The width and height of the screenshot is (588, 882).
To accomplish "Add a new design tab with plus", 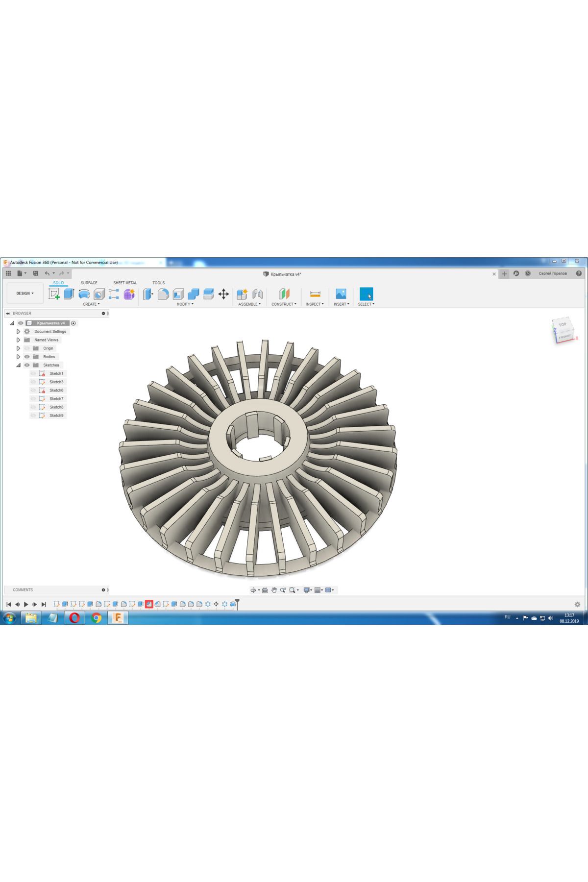I will coord(504,274).
